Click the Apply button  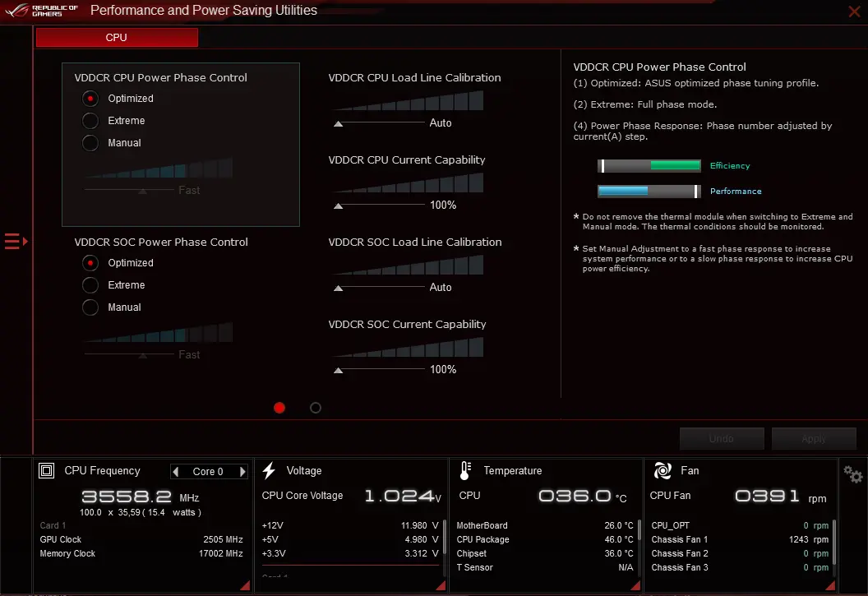(814, 438)
